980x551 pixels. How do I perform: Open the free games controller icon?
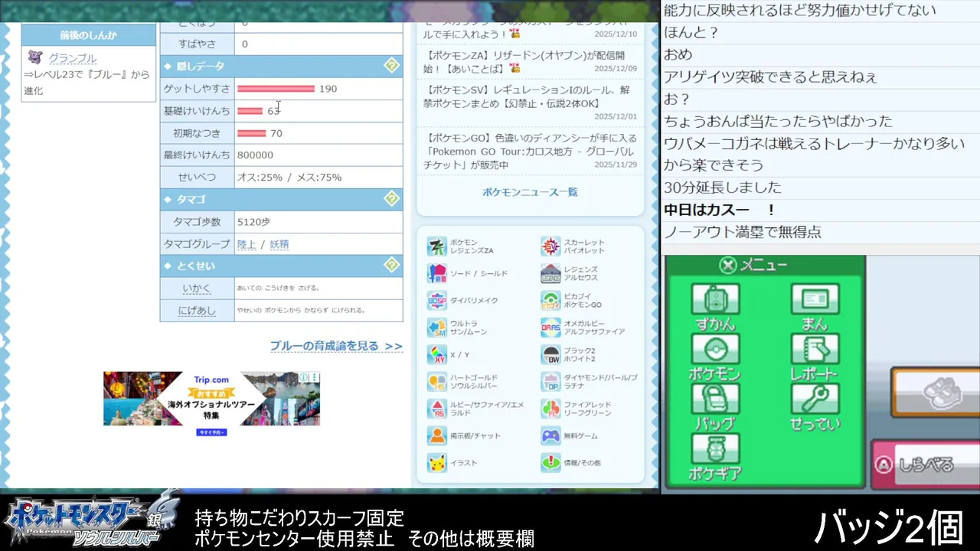point(550,435)
